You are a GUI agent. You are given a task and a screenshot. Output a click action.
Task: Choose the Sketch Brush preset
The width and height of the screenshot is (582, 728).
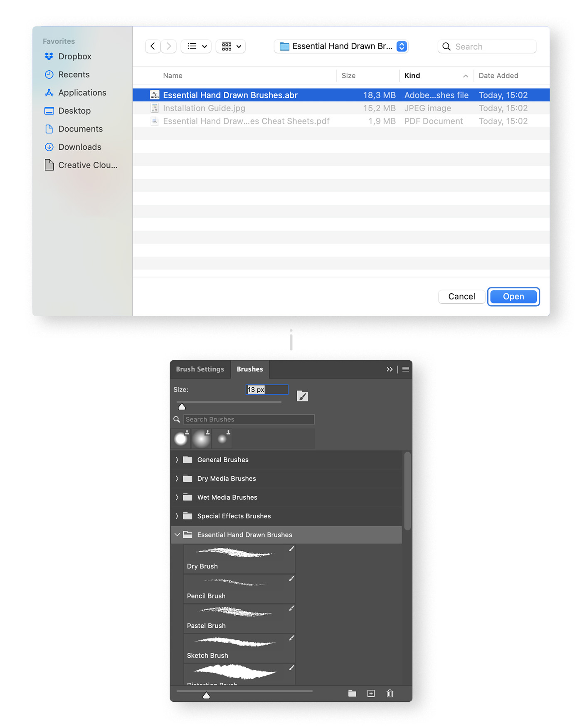[239, 648]
